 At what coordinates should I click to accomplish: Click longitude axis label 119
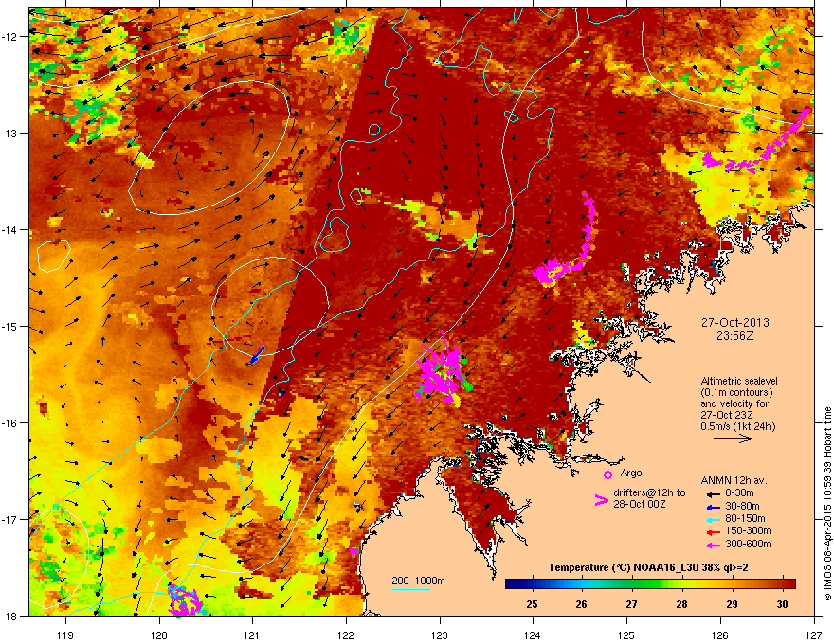[x=65, y=635]
